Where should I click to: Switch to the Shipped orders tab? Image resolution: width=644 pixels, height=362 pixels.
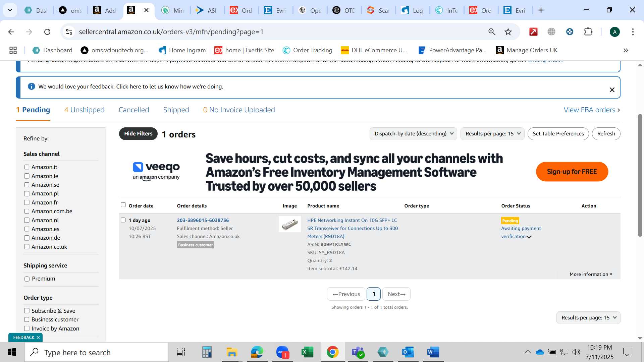point(176,110)
